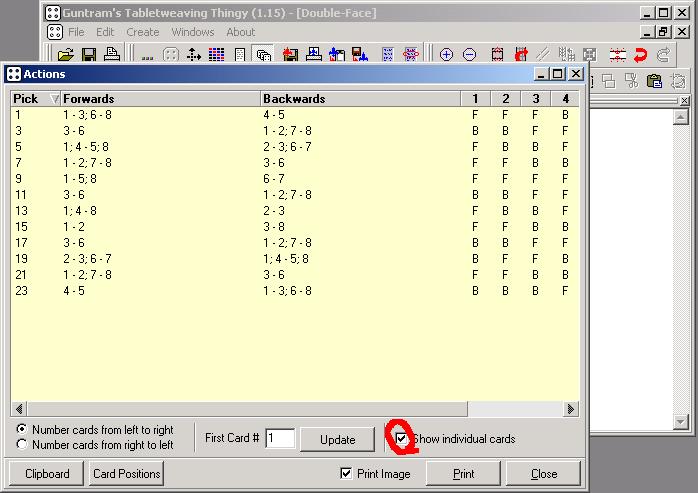Image resolution: width=698 pixels, height=493 pixels.
Task: Maximize the Actions dialog window
Action: (x=557, y=73)
